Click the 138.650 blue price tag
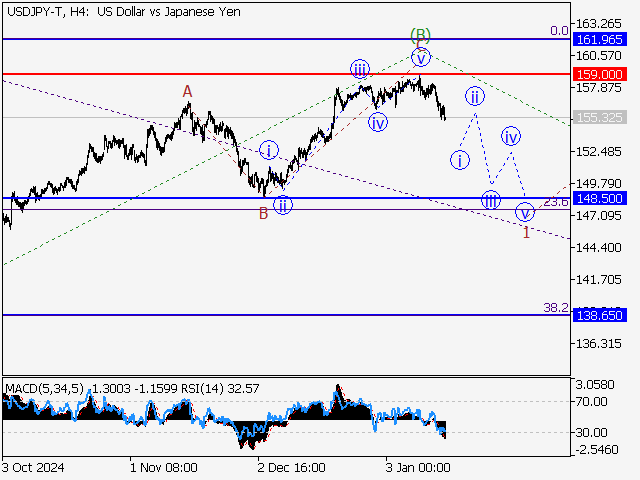Screen dimensions: 640x480 (x=600, y=314)
